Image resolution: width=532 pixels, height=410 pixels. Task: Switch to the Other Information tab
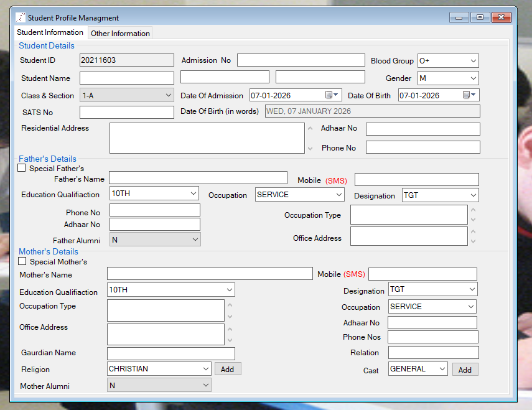[119, 32]
